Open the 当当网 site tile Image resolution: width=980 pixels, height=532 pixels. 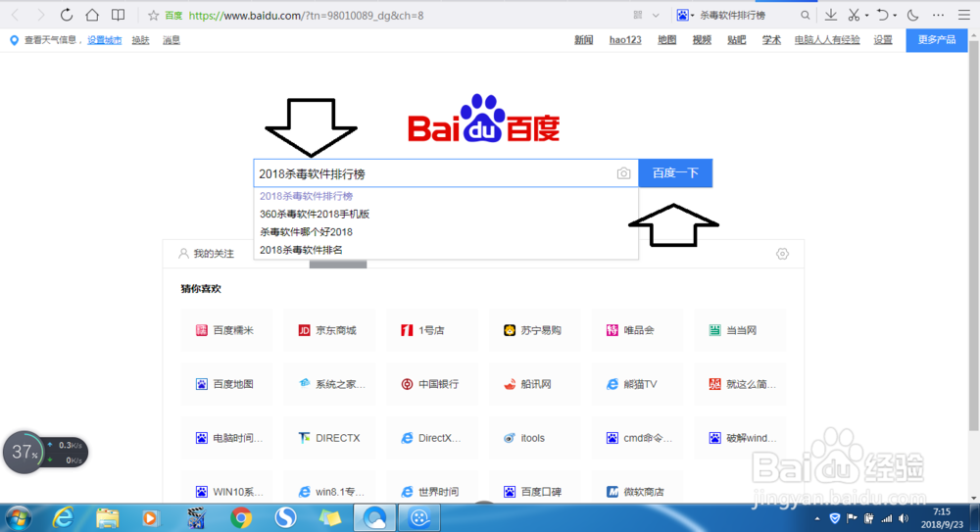pyautogui.click(x=739, y=330)
